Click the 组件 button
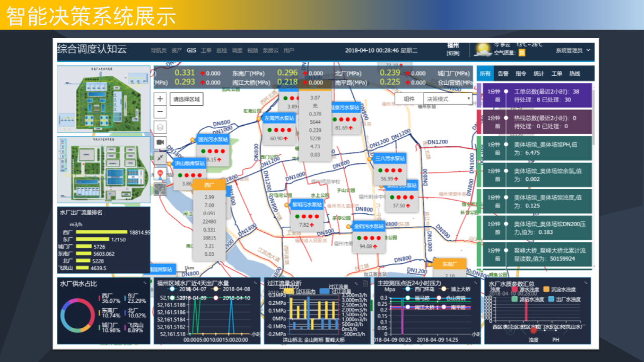644x362 pixels. pyautogui.click(x=409, y=99)
